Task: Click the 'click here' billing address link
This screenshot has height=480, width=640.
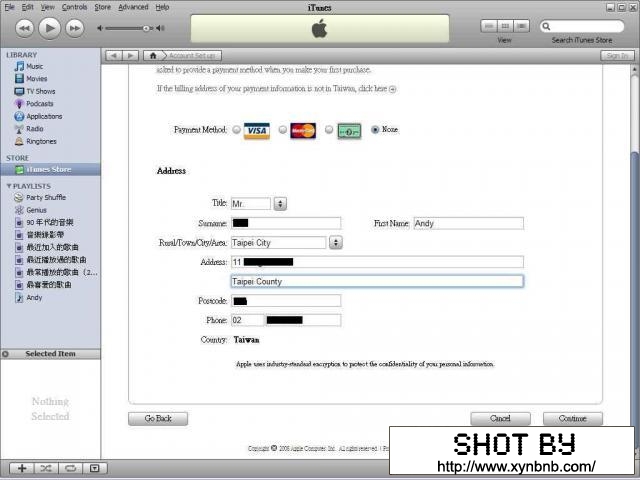Action: [377, 89]
